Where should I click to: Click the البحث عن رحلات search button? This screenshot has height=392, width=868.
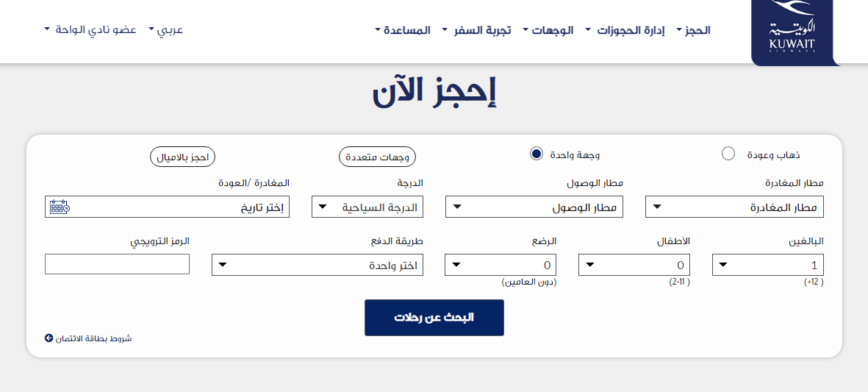coord(434,318)
